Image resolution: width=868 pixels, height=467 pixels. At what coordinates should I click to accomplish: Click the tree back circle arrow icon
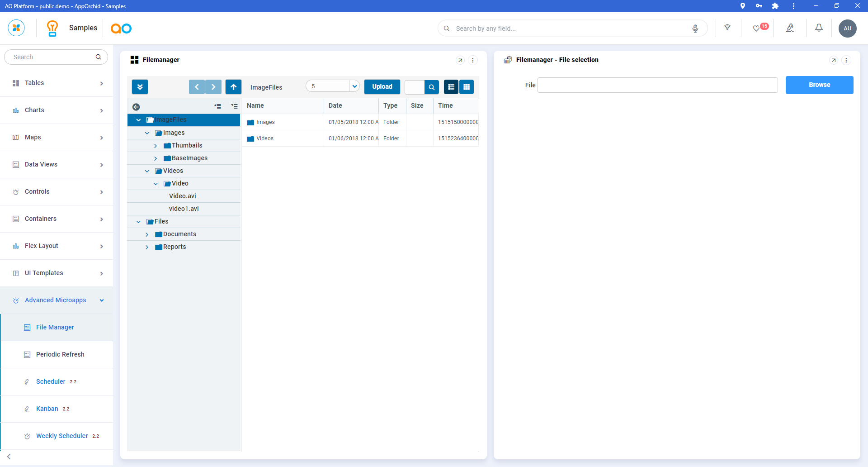pos(136,107)
